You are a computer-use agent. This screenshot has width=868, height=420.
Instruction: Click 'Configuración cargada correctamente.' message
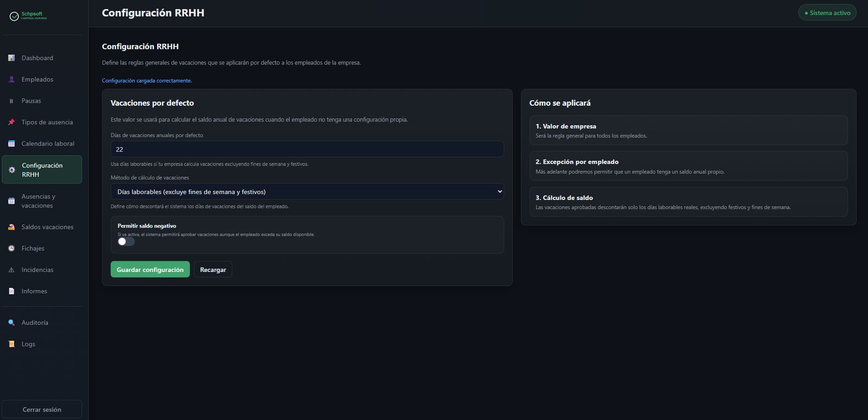[x=147, y=80]
